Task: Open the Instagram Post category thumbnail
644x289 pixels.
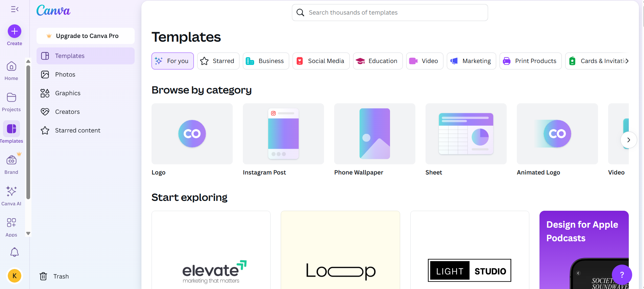Action: [x=283, y=134]
